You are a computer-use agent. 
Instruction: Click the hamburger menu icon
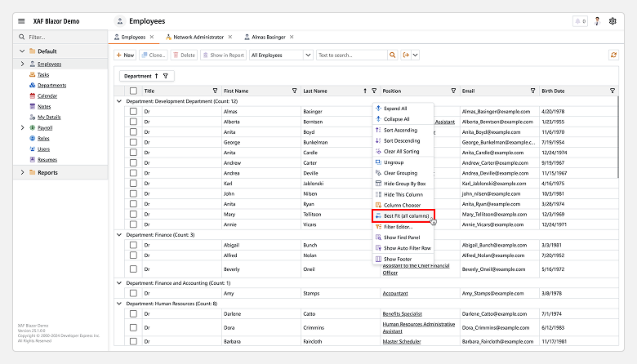click(21, 20)
